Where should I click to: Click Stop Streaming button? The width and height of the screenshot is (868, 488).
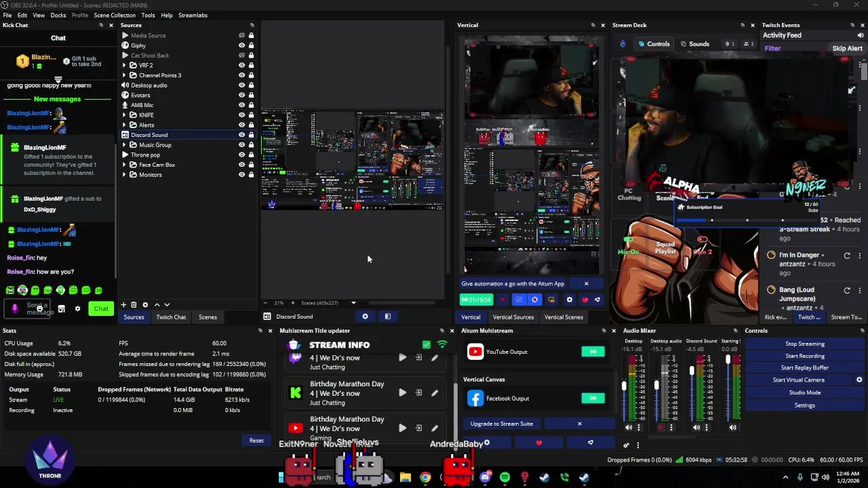pos(805,344)
